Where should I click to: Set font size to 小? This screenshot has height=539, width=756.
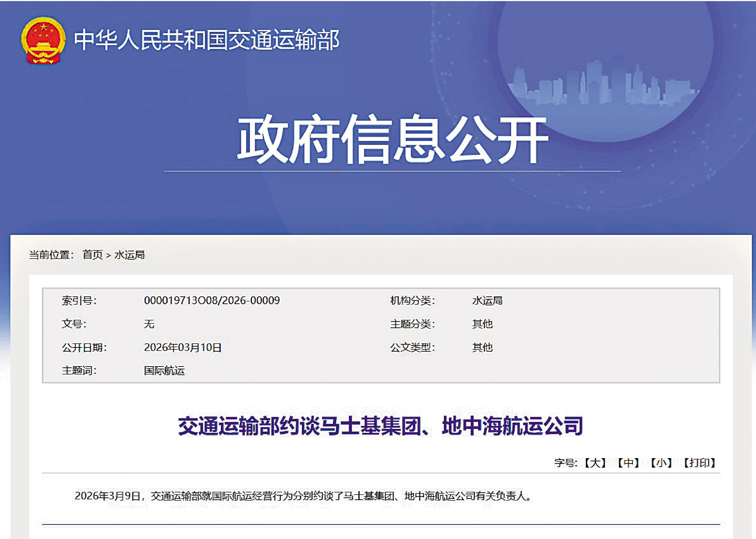pyautogui.click(x=661, y=463)
